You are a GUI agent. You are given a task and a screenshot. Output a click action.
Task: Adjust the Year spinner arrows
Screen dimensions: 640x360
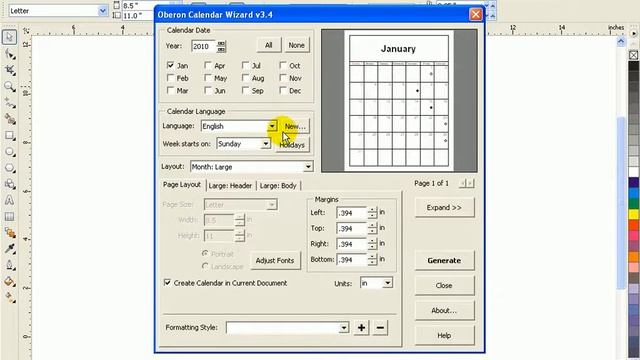click(221, 46)
